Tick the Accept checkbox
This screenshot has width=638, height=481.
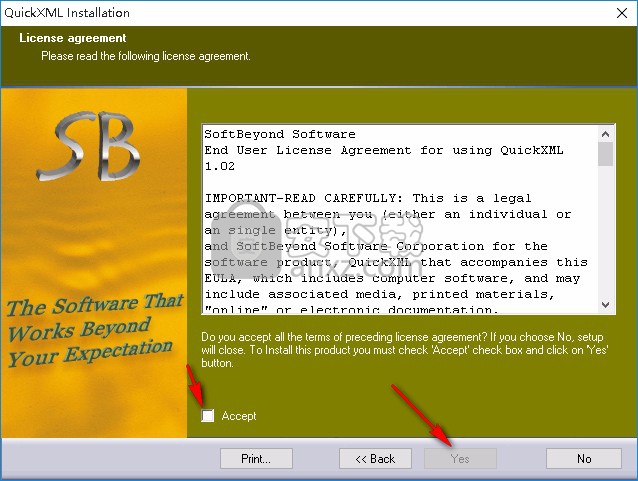[x=208, y=415]
